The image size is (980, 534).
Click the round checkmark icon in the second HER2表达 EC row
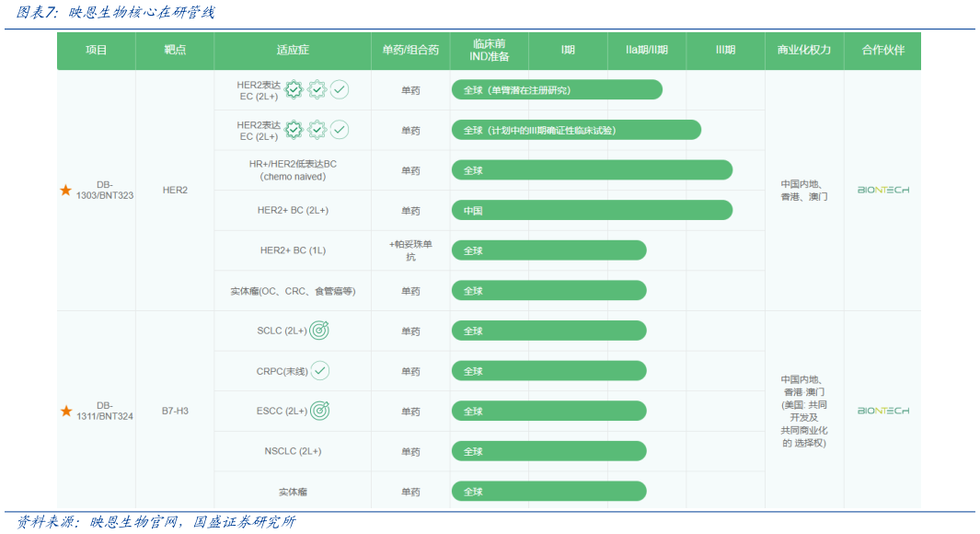pyautogui.click(x=340, y=130)
